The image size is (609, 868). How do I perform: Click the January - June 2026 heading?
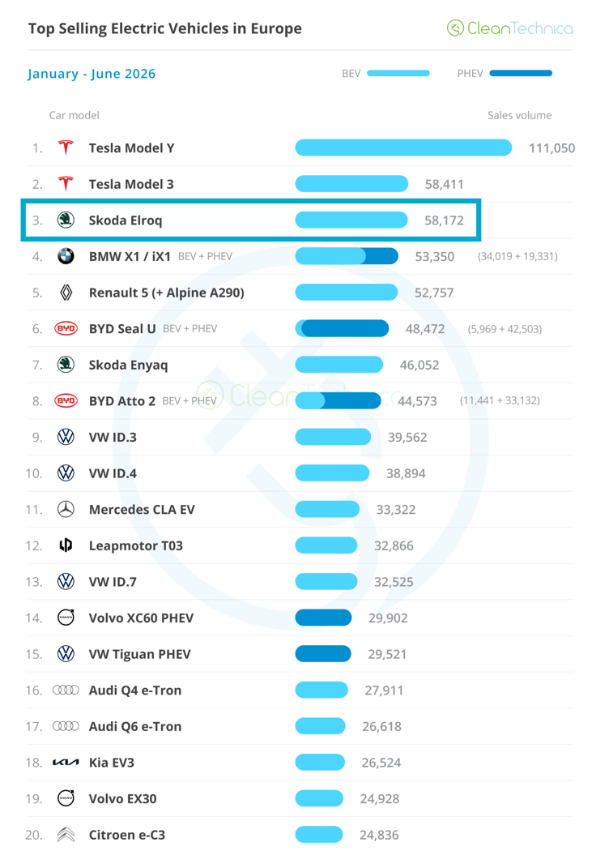92,74
